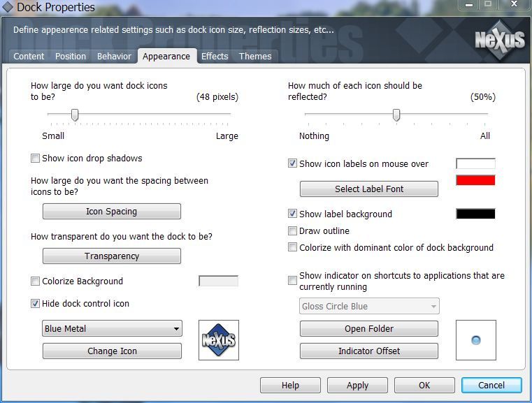The width and height of the screenshot is (532, 403).
Task: Open the Blue Metal icon dropdown
Action: [x=112, y=329]
